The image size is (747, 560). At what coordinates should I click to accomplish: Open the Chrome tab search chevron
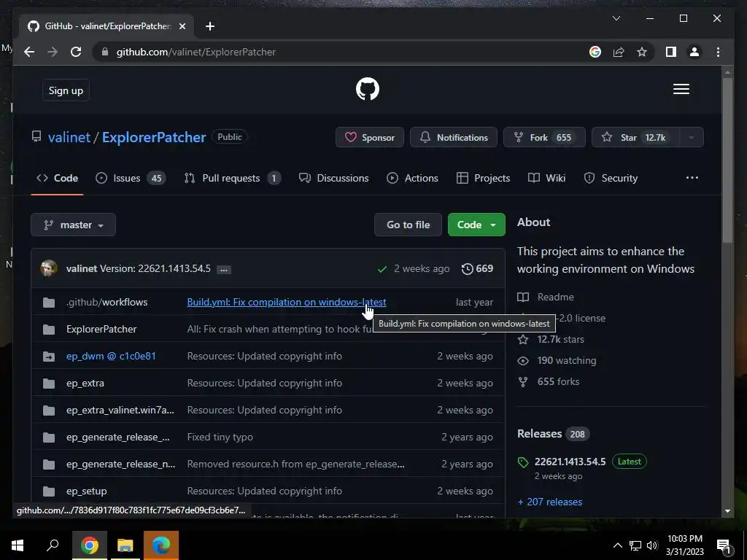pyautogui.click(x=616, y=18)
